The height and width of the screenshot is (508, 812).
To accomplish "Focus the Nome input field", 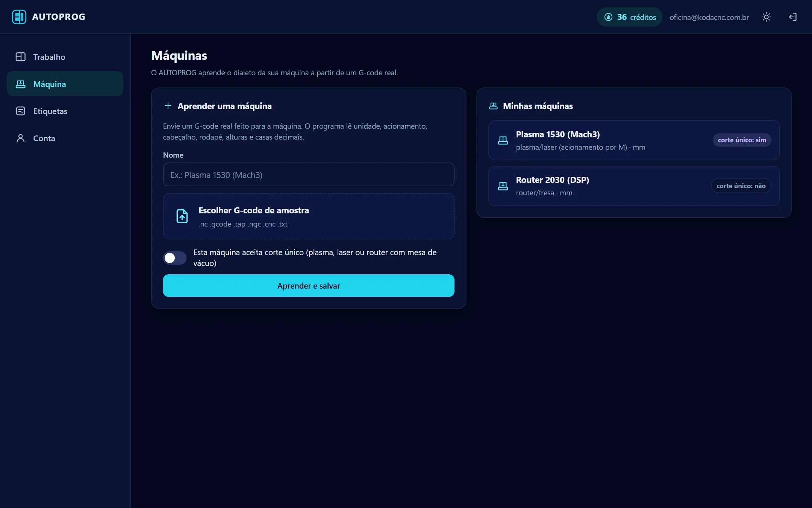I will (308, 175).
